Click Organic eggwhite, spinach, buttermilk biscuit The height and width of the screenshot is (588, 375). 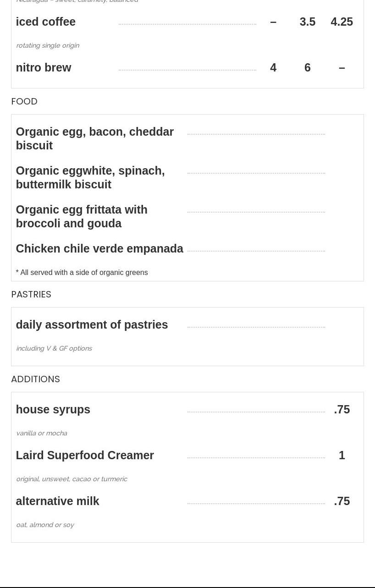click(90, 177)
